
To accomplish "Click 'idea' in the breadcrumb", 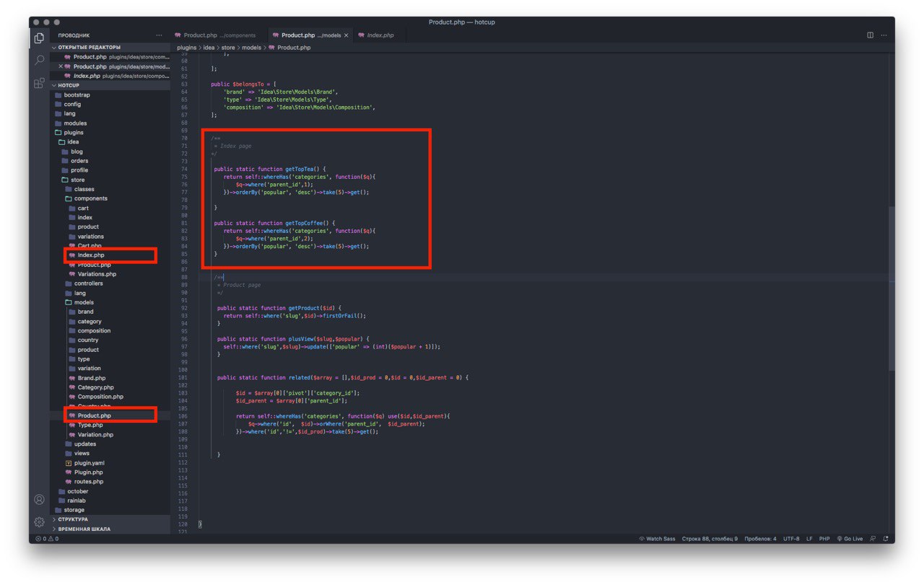I will pyautogui.click(x=209, y=48).
